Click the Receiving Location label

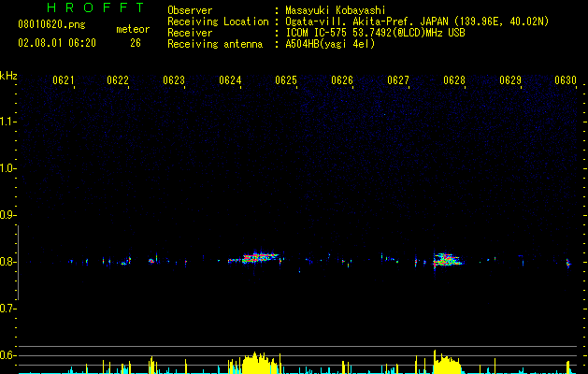click(x=218, y=22)
